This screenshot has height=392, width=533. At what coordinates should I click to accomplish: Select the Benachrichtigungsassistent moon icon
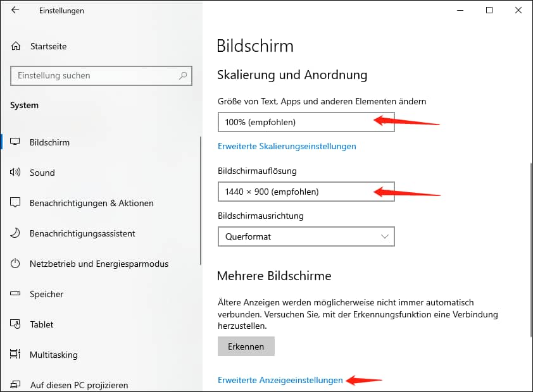(15, 233)
